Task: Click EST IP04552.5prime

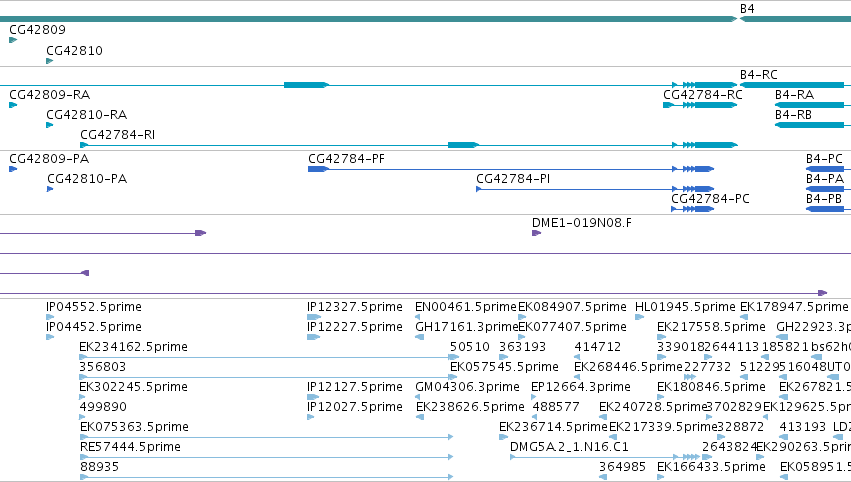Action: [94, 307]
